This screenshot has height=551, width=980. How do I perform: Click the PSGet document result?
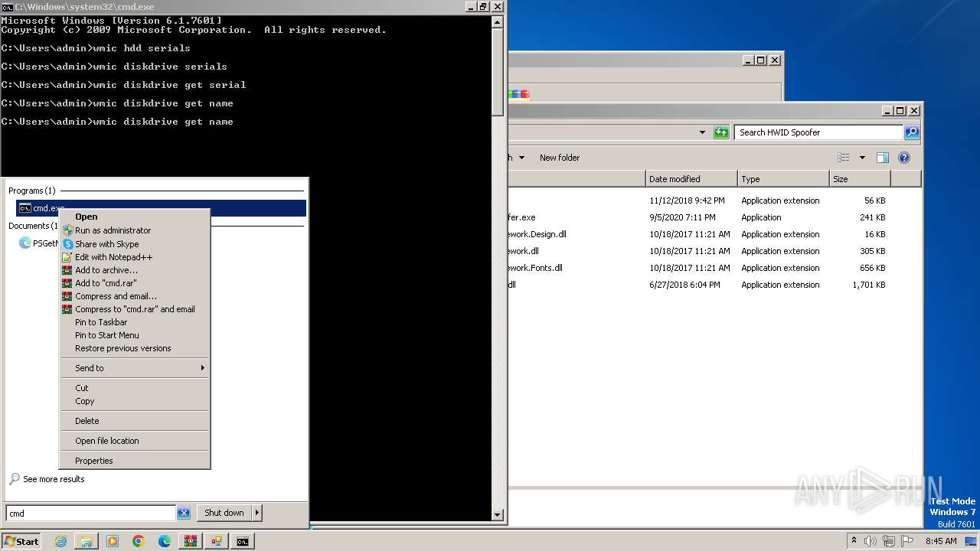pyautogui.click(x=38, y=243)
